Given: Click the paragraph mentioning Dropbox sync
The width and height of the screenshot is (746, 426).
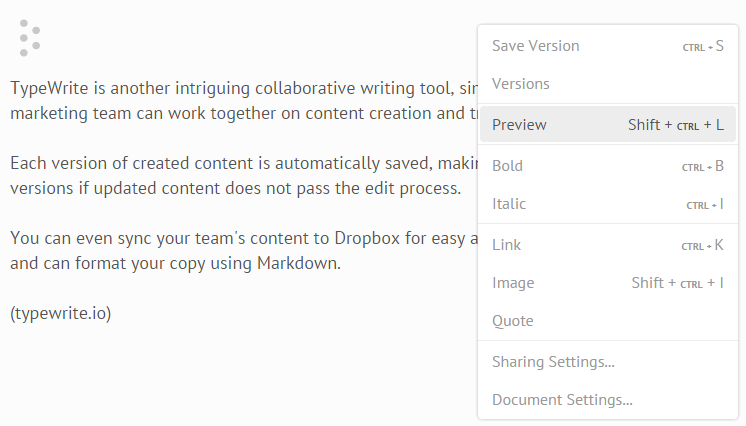Looking at the screenshot, I should pyautogui.click(x=244, y=250).
